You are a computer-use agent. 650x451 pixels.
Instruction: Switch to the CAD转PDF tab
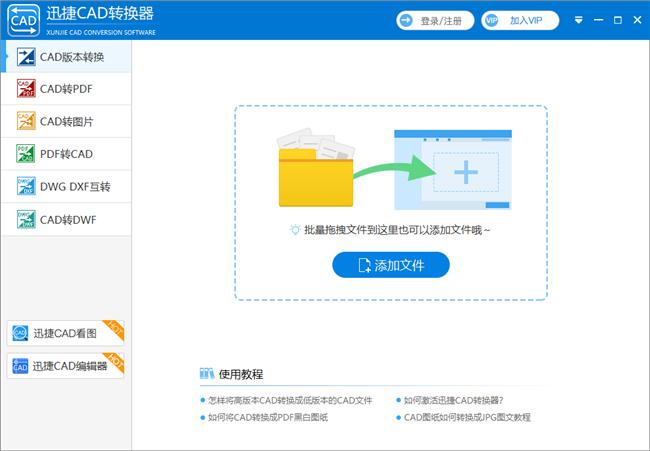66,89
